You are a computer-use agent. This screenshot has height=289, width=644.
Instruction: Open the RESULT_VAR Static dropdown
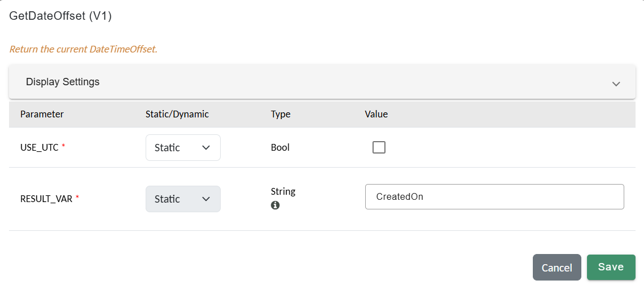(x=182, y=199)
